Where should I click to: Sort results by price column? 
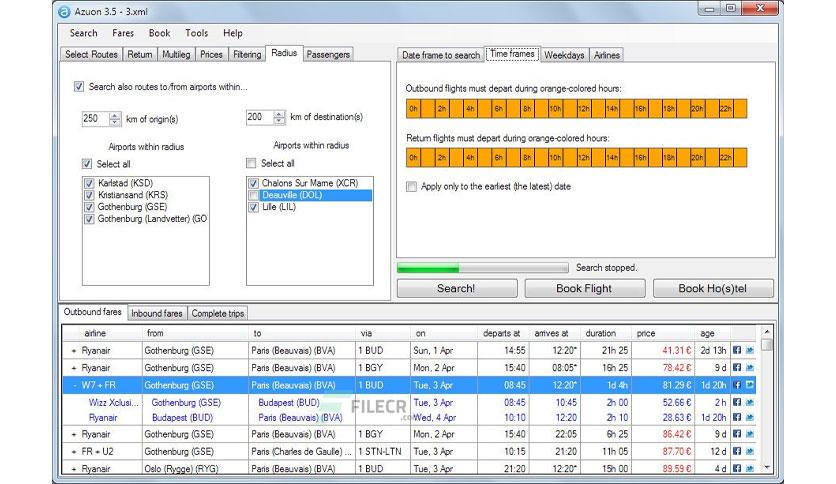(x=663, y=333)
